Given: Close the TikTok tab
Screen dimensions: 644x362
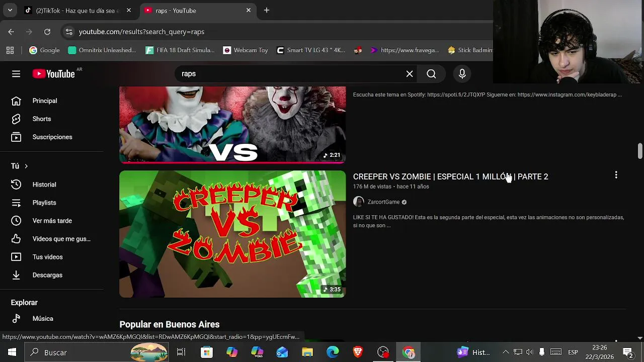Looking at the screenshot, I should point(129,10).
